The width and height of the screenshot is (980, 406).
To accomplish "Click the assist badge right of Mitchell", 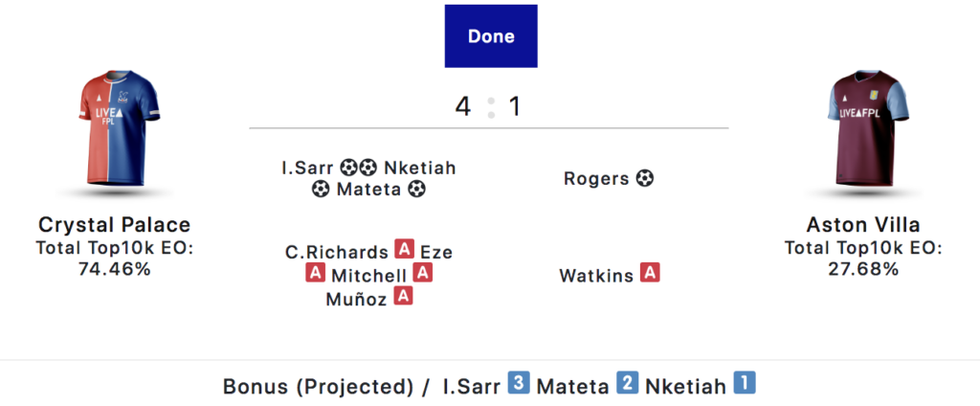I will tap(424, 274).
